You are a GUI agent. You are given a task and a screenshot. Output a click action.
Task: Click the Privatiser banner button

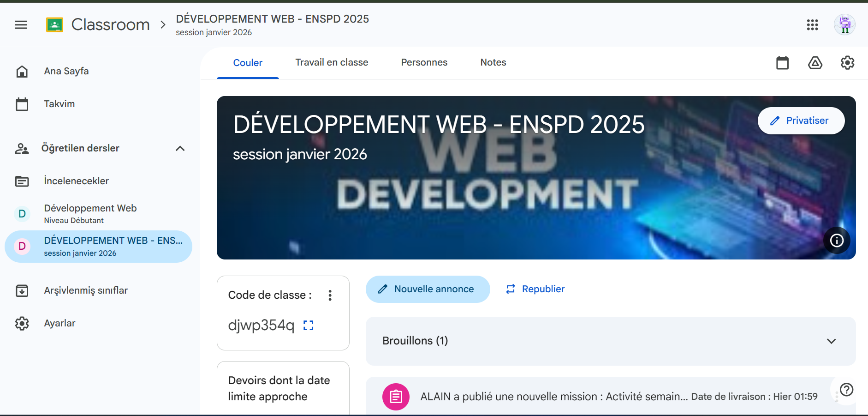click(801, 121)
